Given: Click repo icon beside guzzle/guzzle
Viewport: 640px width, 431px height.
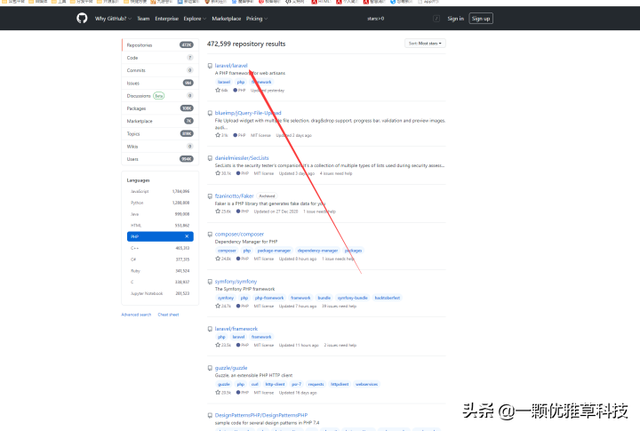Looking at the screenshot, I should [x=210, y=368].
